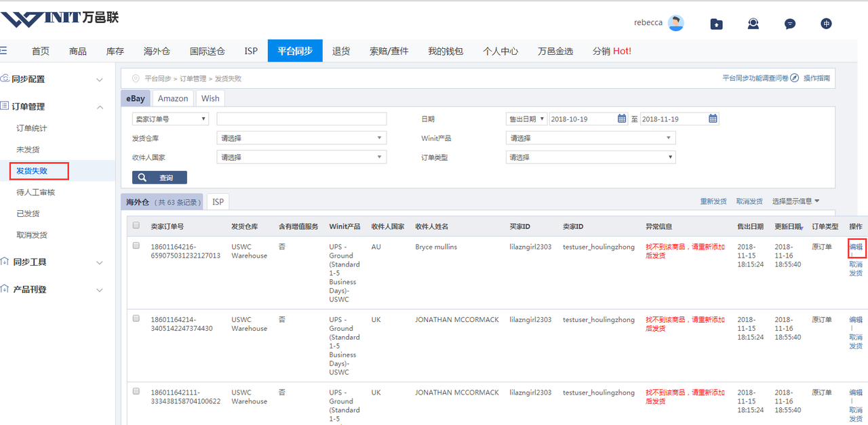The height and width of the screenshot is (425, 868).
Task: Go to the 首页 menu
Action: click(x=41, y=51)
